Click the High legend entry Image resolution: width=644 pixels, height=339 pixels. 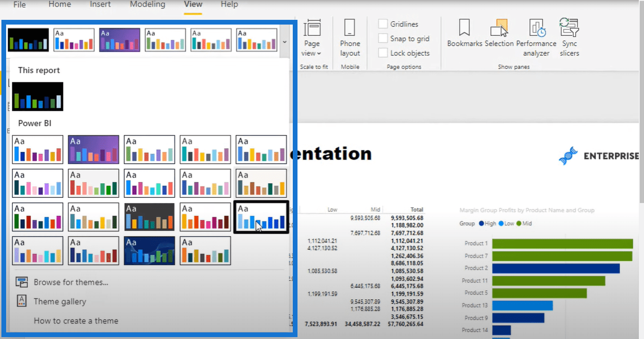point(487,223)
